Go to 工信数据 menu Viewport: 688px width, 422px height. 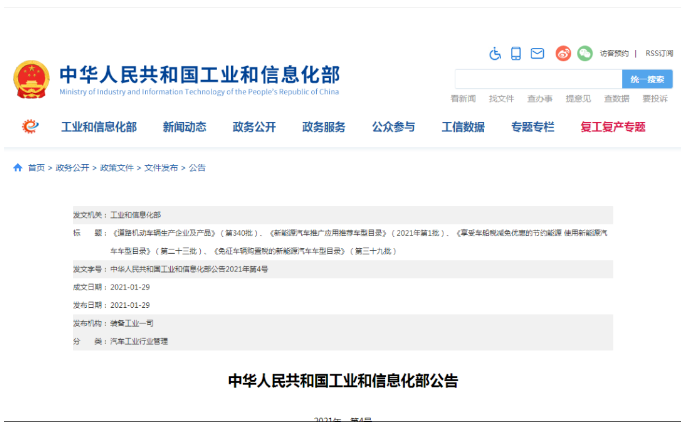coord(463,127)
